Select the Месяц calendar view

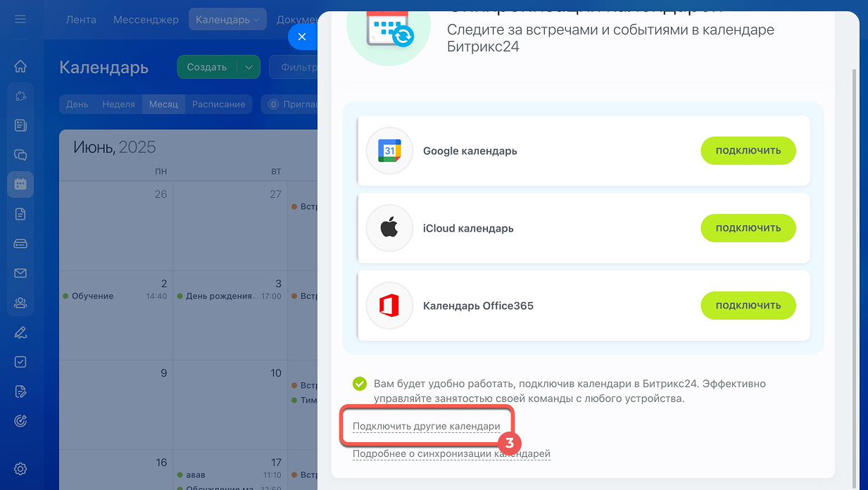click(x=164, y=104)
